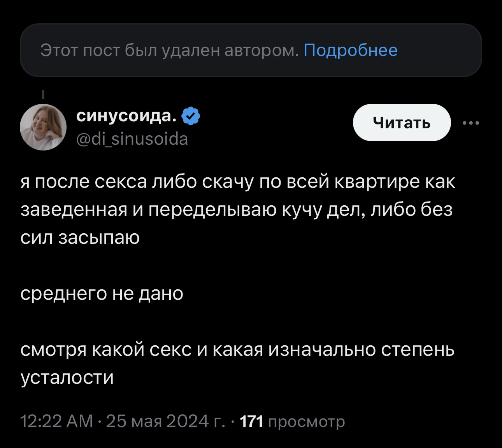The height and width of the screenshot is (448, 502).
Task: Click the word усталости
Action: pos(67,378)
